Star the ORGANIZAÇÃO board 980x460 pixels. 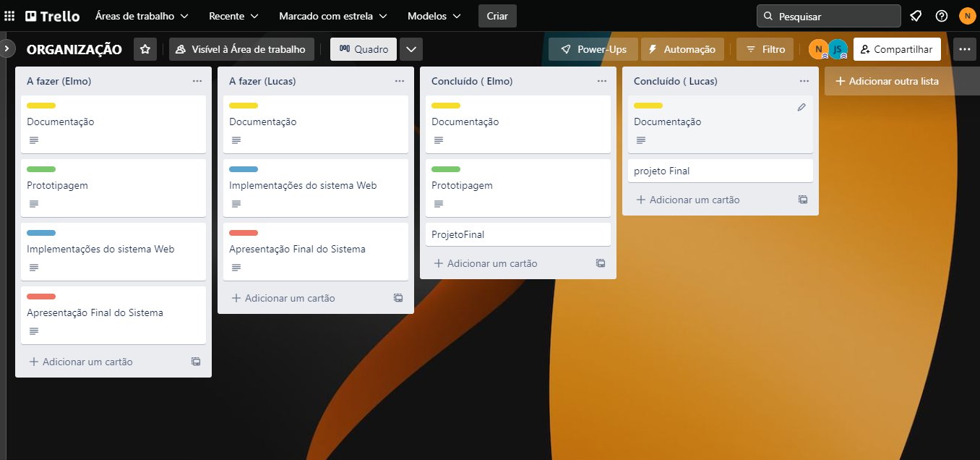click(x=145, y=48)
